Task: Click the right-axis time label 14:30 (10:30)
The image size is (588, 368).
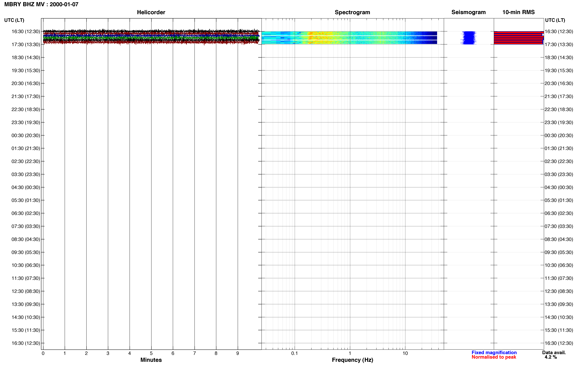Action: coord(559,317)
